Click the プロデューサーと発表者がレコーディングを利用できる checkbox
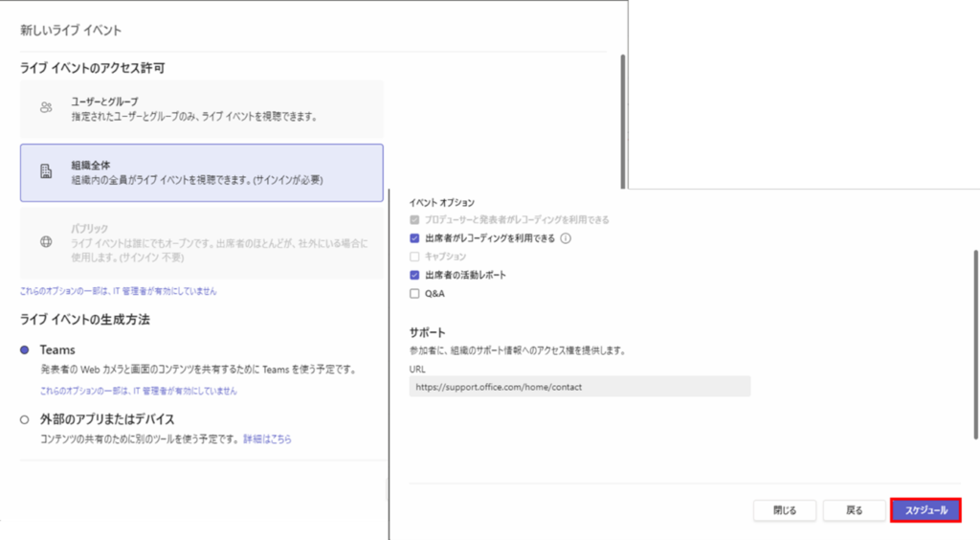 point(414,220)
